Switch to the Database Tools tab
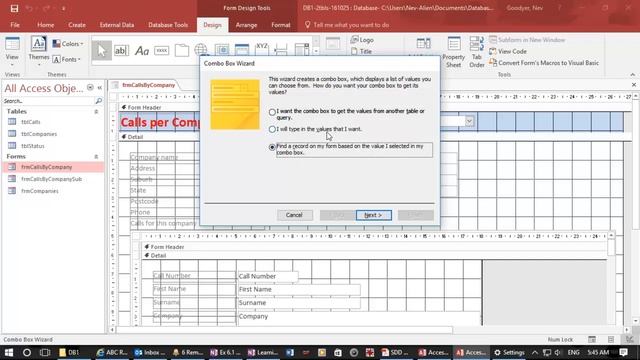Image resolution: width=640 pixels, height=360 pixels. [168, 25]
